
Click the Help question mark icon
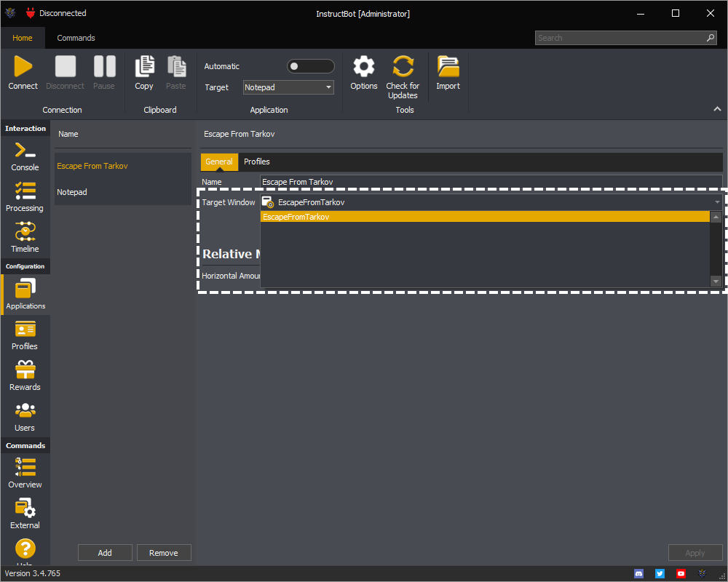25,549
